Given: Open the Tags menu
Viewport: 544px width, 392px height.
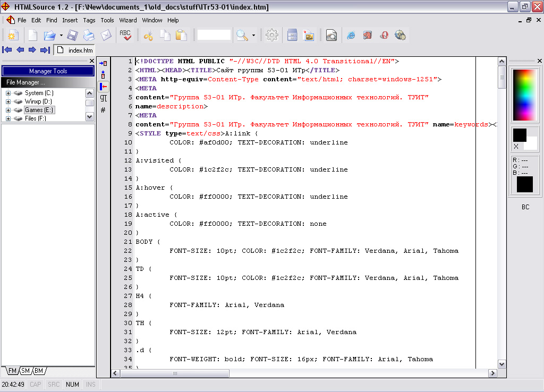Looking at the screenshot, I should [x=89, y=20].
